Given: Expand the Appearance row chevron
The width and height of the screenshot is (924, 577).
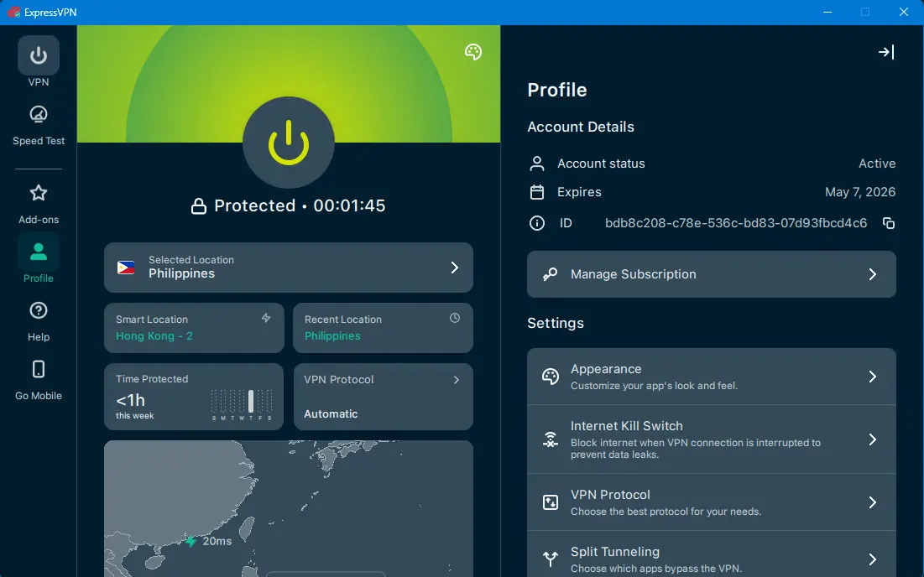Looking at the screenshot, I should (873, 377).
